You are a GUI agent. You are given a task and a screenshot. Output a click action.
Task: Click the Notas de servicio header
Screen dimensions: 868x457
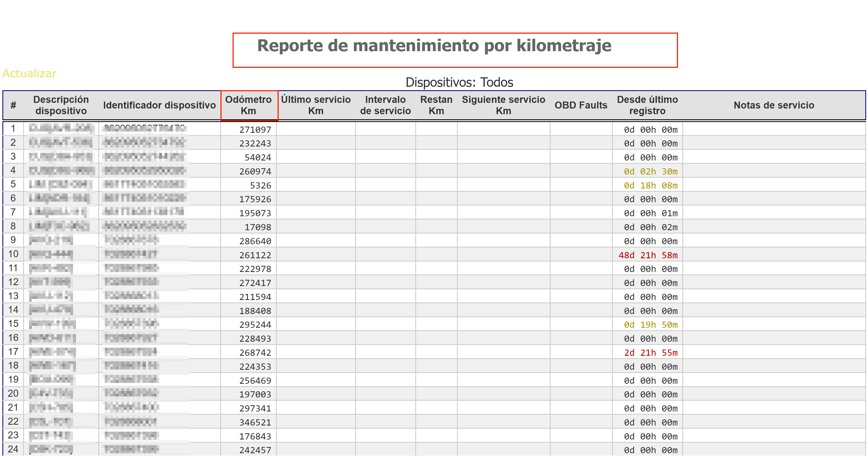tap(774, 105)
